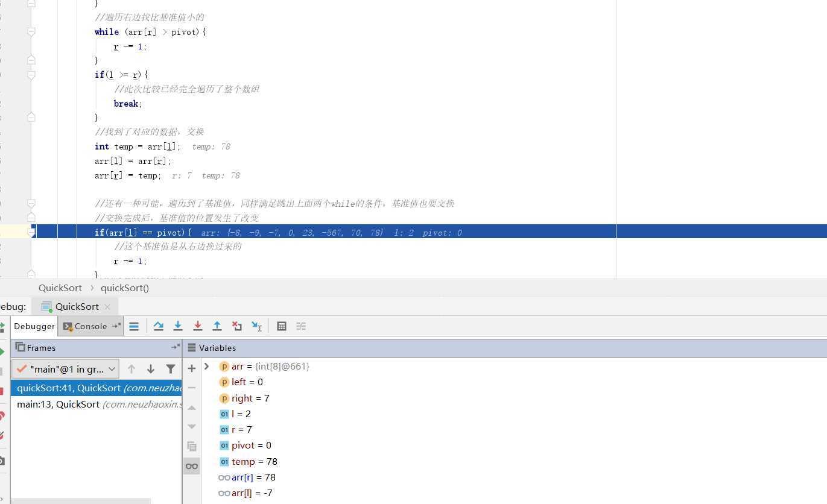Click the Frames horizontal scrollbar
Image resolution: width=827 pixels, height=504 pixels.
pos(80,501)
